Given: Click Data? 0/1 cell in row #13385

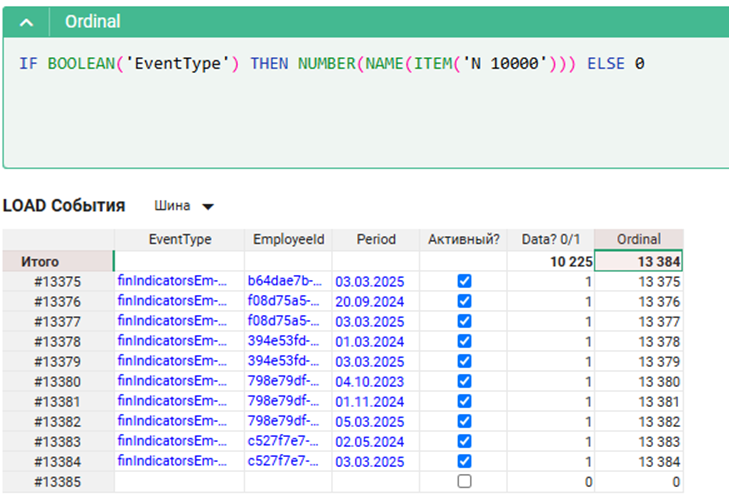Looking at the screenshot, I should click(550, 482).
